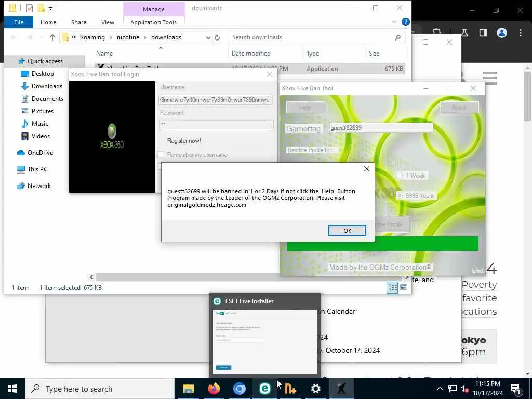The height and width of the screenshot is (399, 532).
Task: Open Share ribbon tab
Action: click(x=78, y=22)
